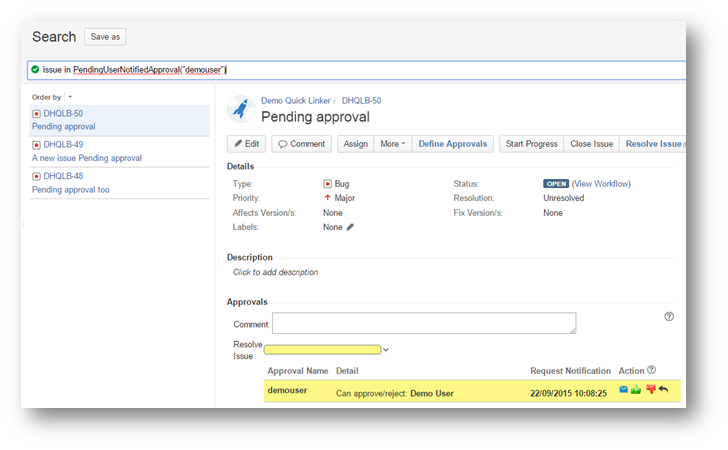Click the View Workflow link
The height and width of the screenshot is (450, 728).
click(601, 184)
